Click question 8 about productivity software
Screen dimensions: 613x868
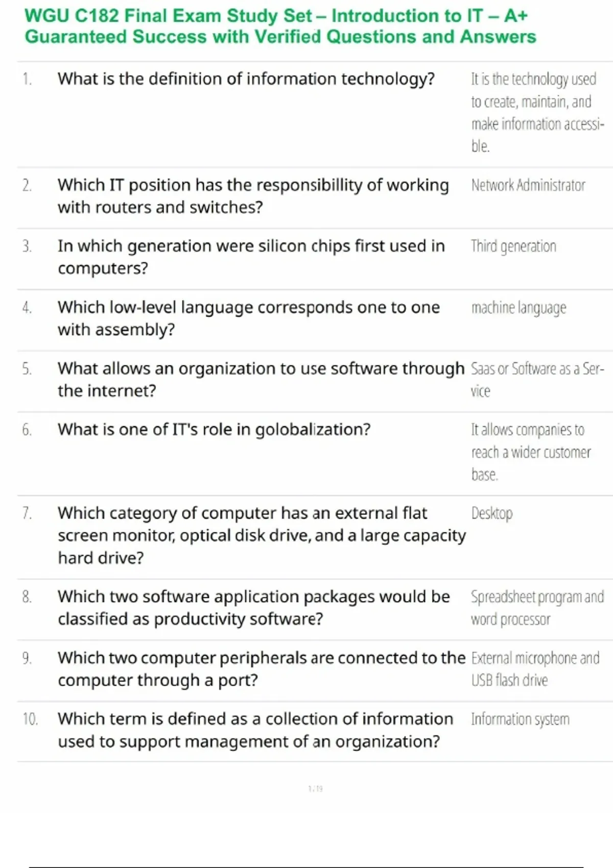[x=253, y=608]
